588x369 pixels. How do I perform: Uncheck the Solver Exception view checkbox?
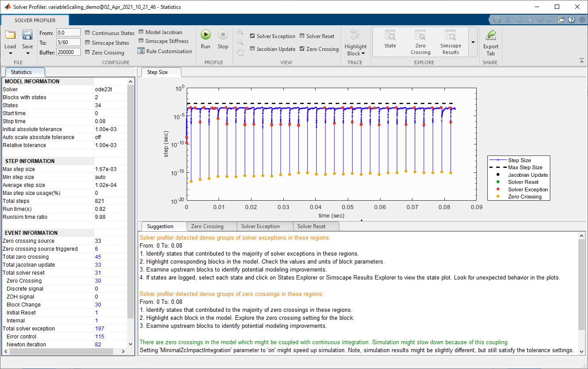(252, 36)
